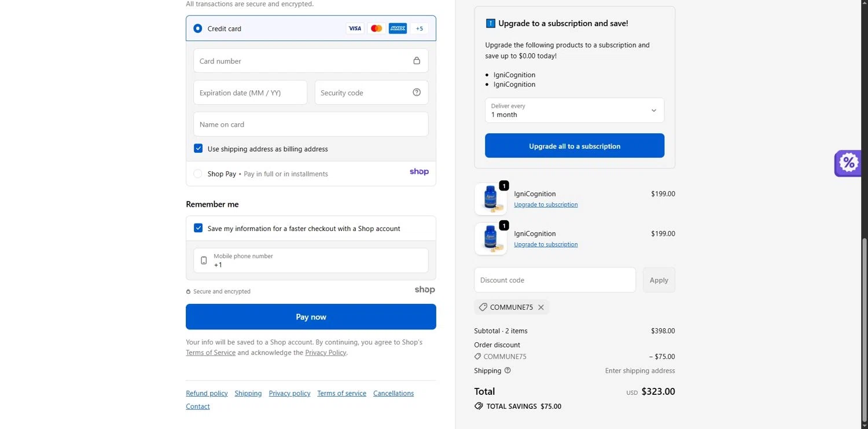Viewport: 868px width, 429px height.
Task: Uncheck save my information for faster checkout
Action: (198, 228)
